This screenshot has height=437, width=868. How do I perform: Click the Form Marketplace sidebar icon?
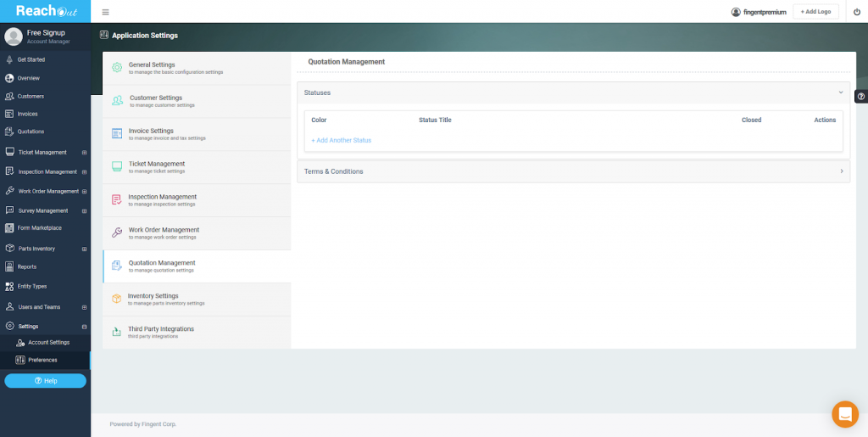(x=8, y=227)
